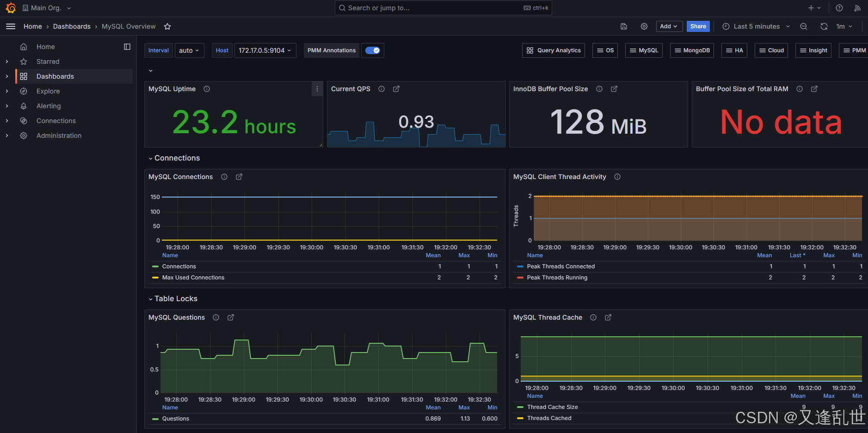868x433 pixels.
Task: Toggle Max Used Connections series visibility
Action: (x=193, y=278)
